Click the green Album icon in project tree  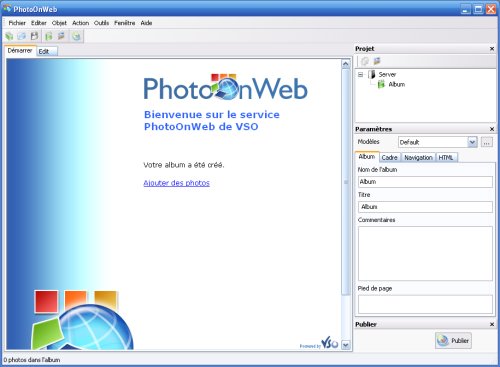tap(381, 84)
